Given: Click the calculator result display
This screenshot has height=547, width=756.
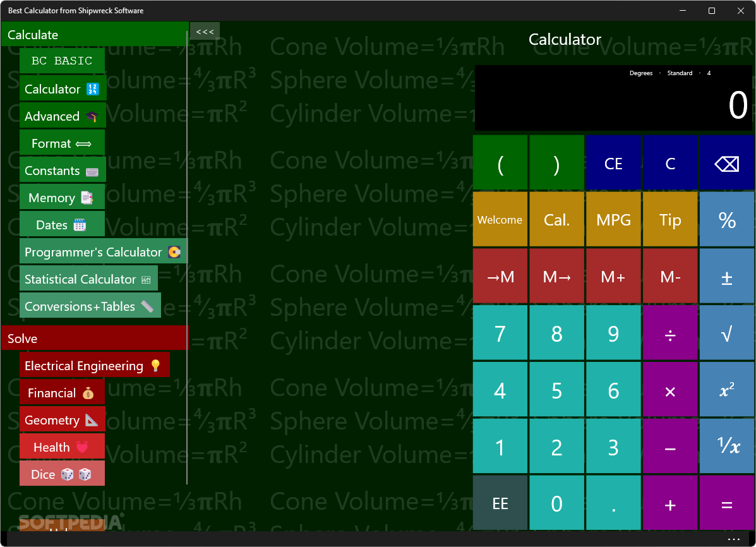Looking at the screenshot, I should [x=613, y=98].
